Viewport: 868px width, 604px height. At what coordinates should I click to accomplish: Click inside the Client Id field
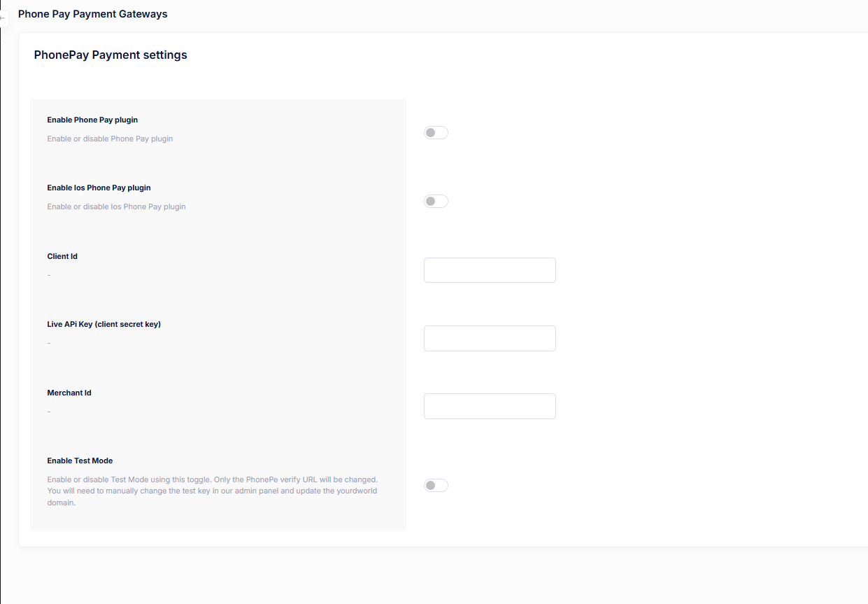point(490,270)
